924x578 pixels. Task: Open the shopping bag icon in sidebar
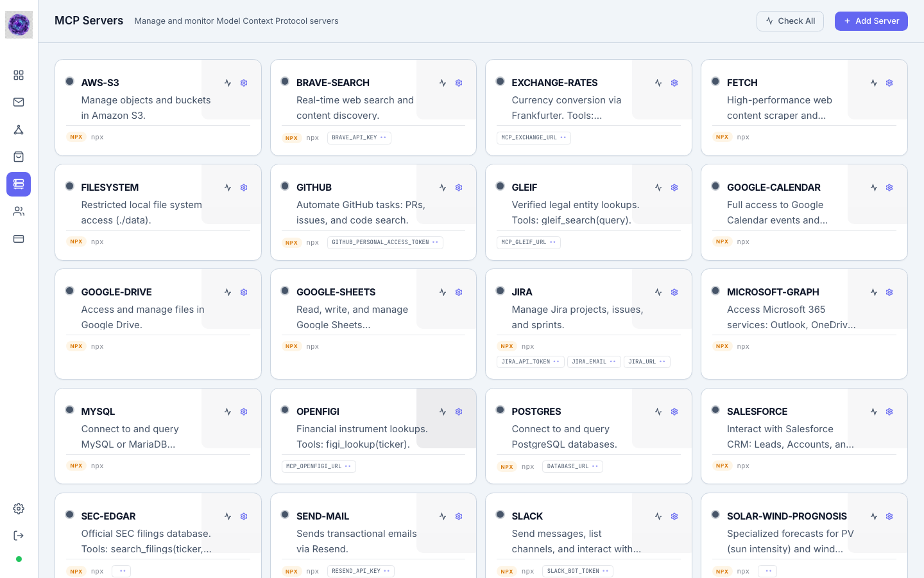click(19, 157)
